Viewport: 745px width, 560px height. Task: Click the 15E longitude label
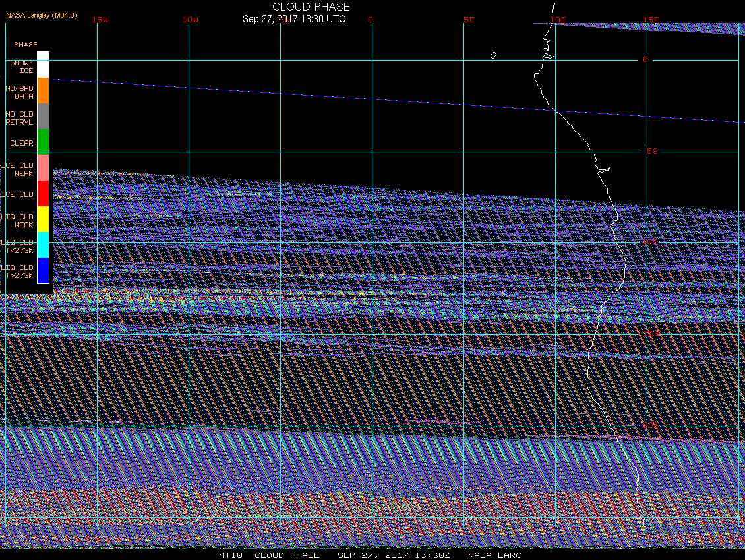pyautogui.click(x=651, y=20)
